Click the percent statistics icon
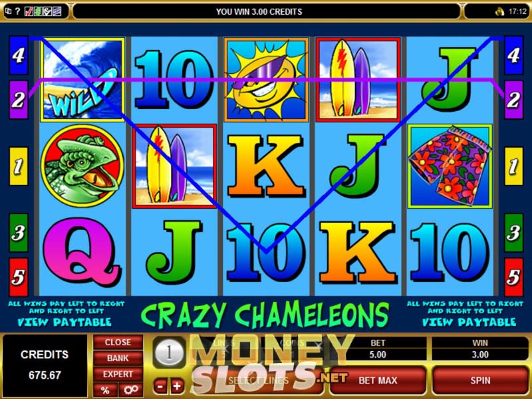 (x=105, y=390)
